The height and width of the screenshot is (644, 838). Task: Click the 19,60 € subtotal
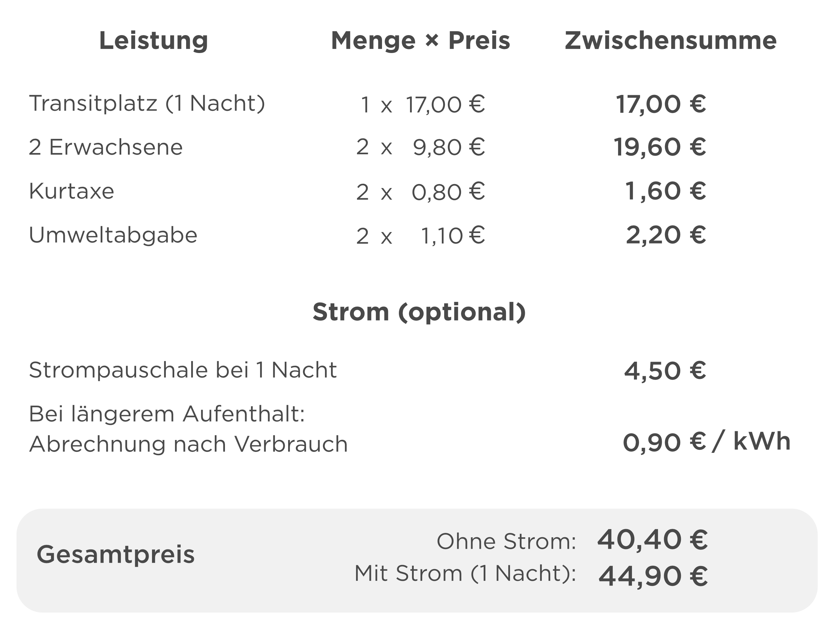click(659, 147)
